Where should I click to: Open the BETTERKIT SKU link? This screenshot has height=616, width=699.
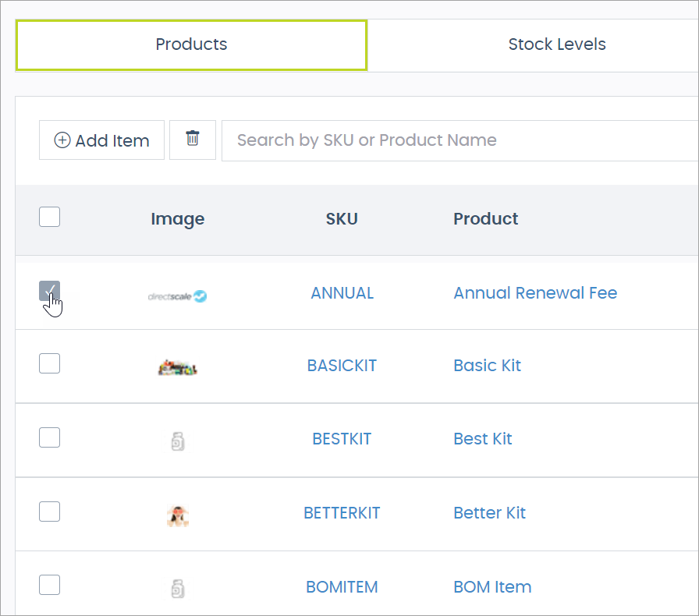pos(342,513)
